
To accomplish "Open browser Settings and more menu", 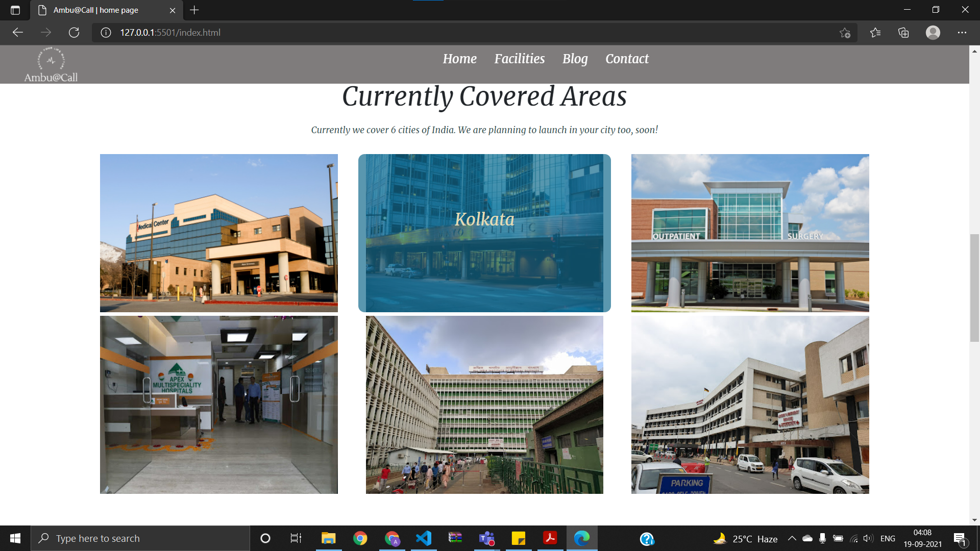I will [x=962, y=33].
